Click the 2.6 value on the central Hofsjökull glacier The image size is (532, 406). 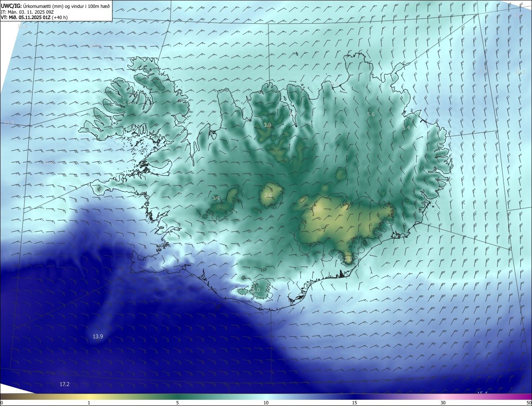point(268,195)
